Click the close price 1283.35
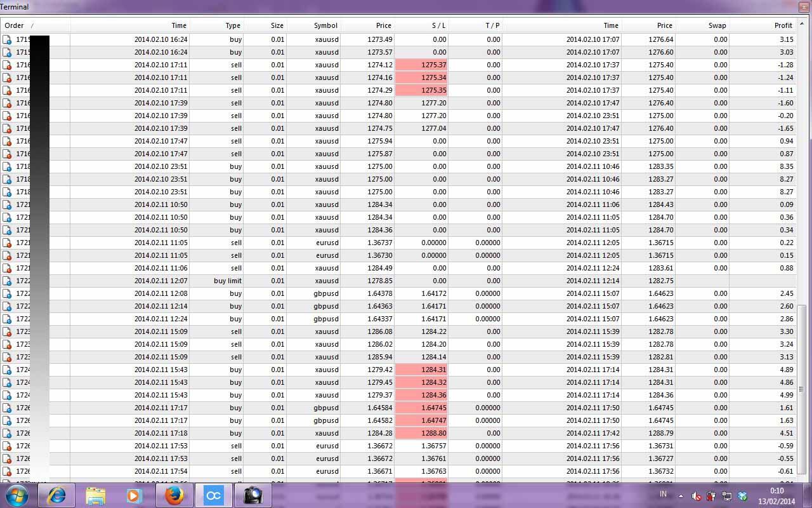This screenshot has height=508, width=812. tap(661, 166)
